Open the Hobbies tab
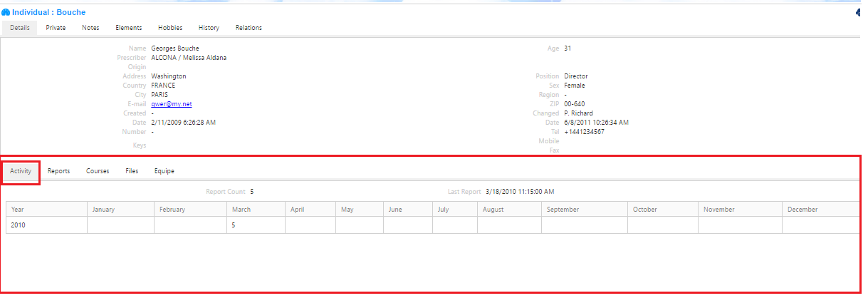The image size is (868, 308). coord(170,28)
